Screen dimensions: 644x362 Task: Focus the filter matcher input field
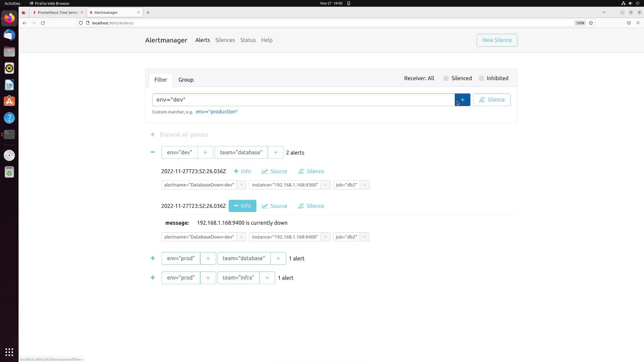point(303,100)
